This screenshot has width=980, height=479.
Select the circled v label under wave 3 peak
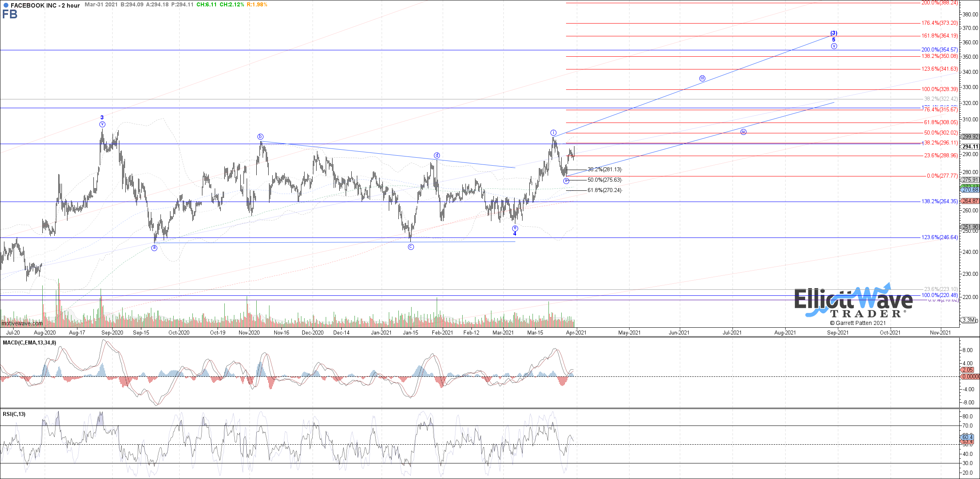pyautogui.click(x=102, y=124)
